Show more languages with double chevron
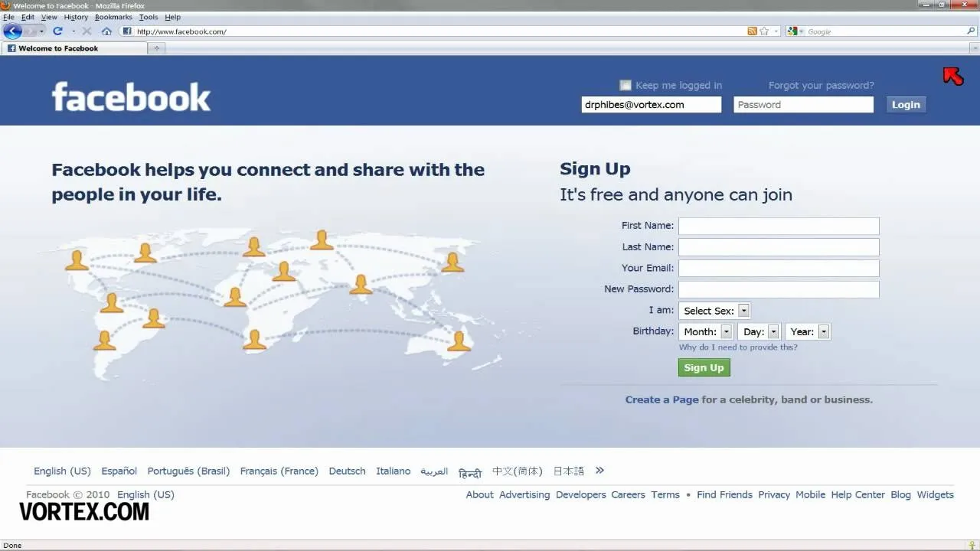 point(599,471)
